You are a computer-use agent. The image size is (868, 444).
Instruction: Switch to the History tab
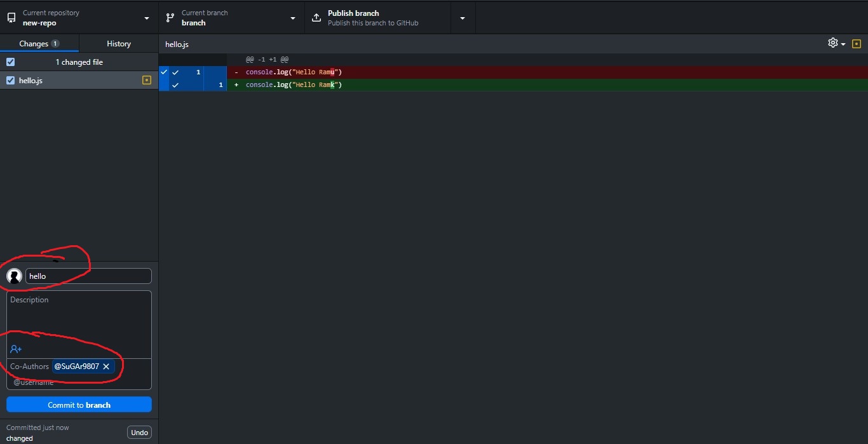click(119, 44)
